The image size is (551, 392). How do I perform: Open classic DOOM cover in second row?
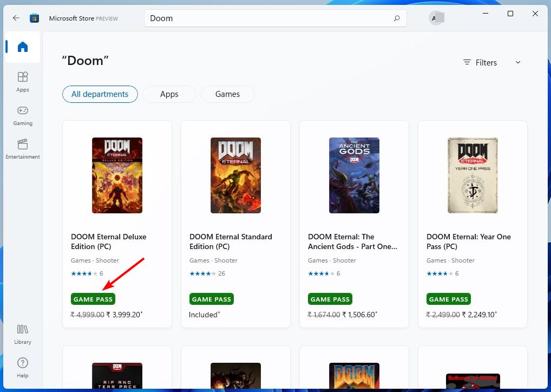click(354, 375)
